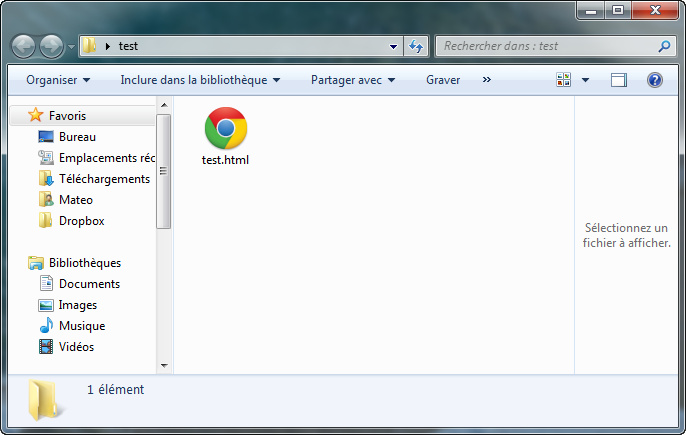Click the Images library icon

[46, 305]
